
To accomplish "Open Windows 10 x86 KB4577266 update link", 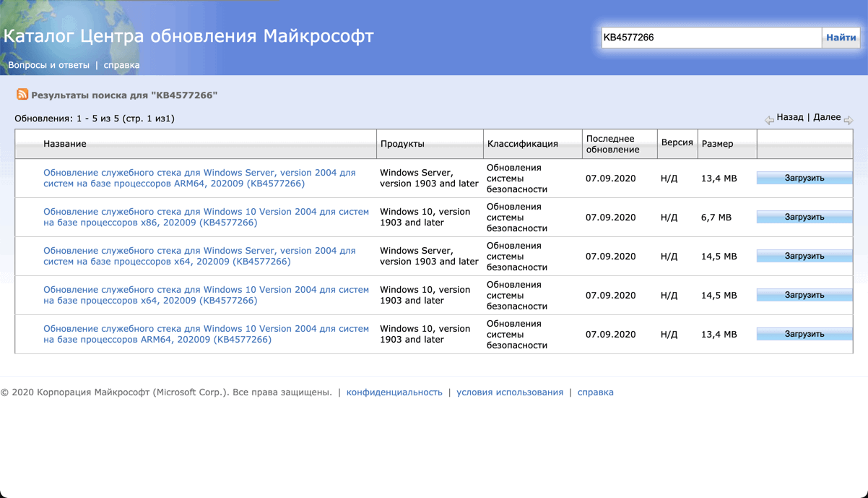I will click(x=206, y=217).
